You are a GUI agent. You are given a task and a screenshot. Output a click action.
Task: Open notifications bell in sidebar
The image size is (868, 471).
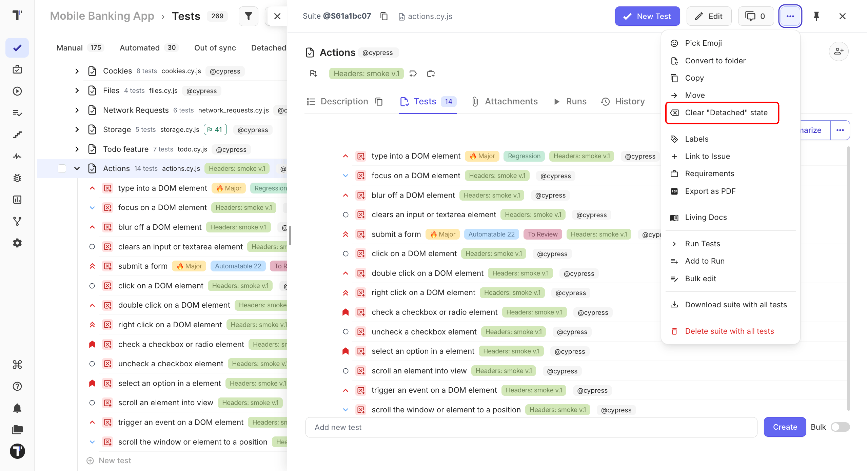click(x=17, y=408)
